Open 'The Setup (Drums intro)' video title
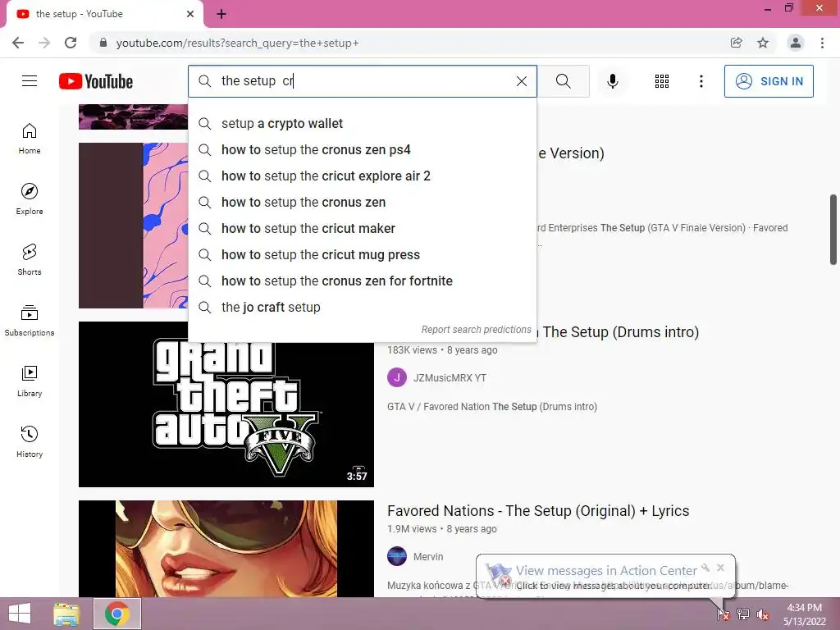The width and height of the screenshot is (840, 630). tap(620, 332)
